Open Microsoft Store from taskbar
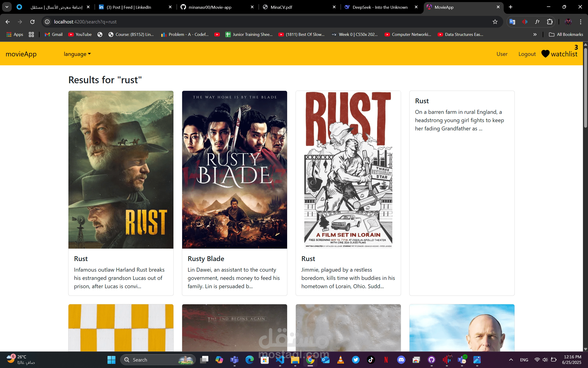The height and width of the screenshot is (368, 588). point(265,360)
